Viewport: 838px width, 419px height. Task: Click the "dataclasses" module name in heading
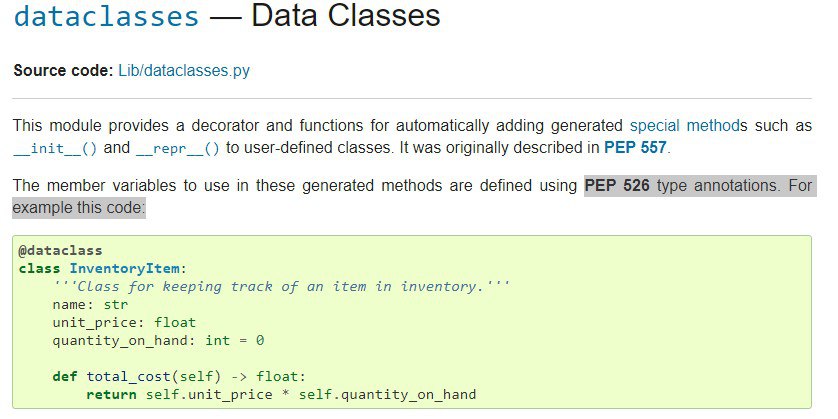coord(106,15)
